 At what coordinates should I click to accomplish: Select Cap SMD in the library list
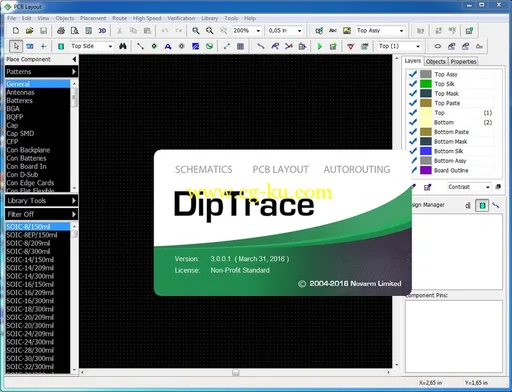(20, 133)
